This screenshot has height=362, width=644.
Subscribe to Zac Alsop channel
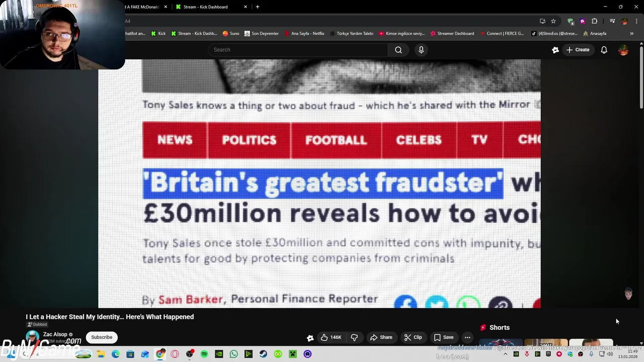(102, 337)
